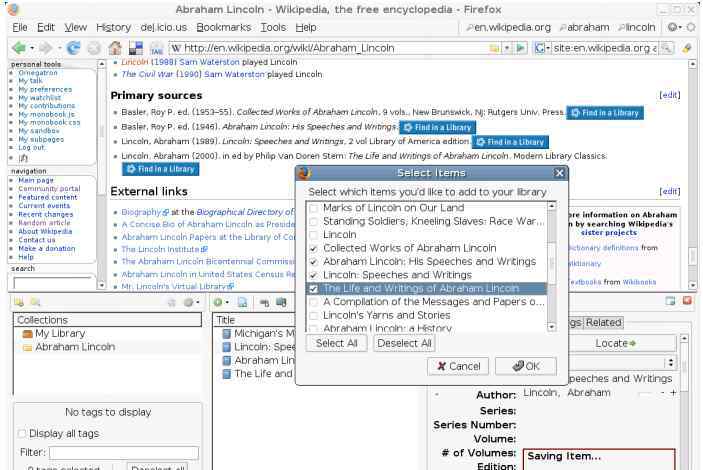Image resolution: width=703 pixels, height=470 pixels.
Task: Open the URL bar history dropdown
Action: [x=507, y=48]
